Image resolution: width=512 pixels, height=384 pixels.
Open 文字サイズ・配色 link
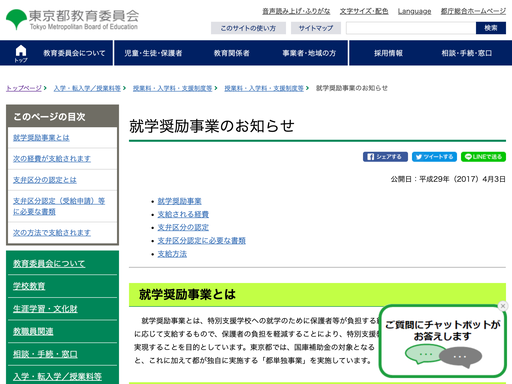[x=364, y=11]
